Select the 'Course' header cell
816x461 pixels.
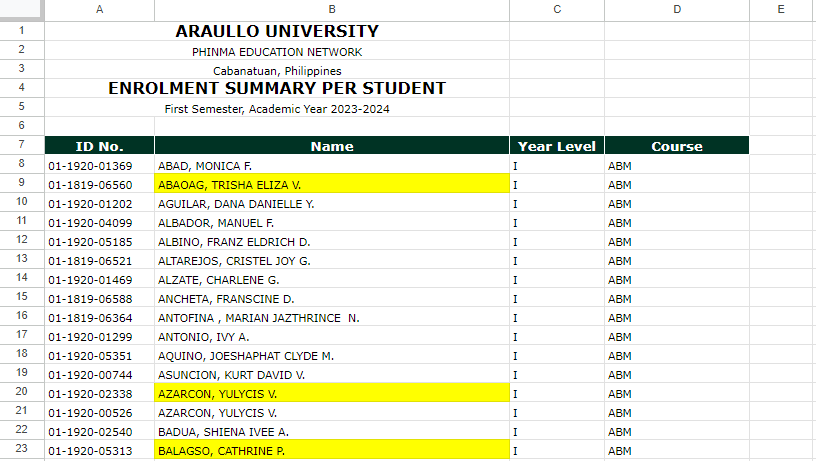pyautogui.click(x=676, y=146)
